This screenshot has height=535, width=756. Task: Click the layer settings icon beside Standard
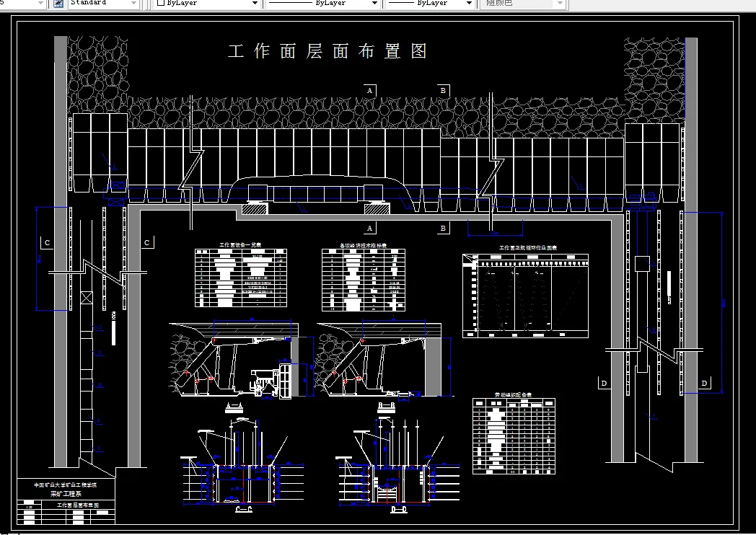(57, 4)
